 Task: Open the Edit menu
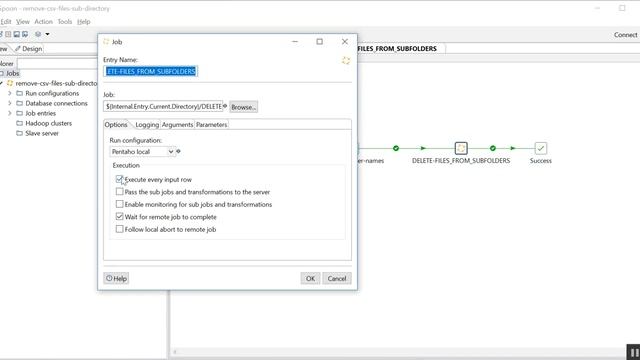6,22
